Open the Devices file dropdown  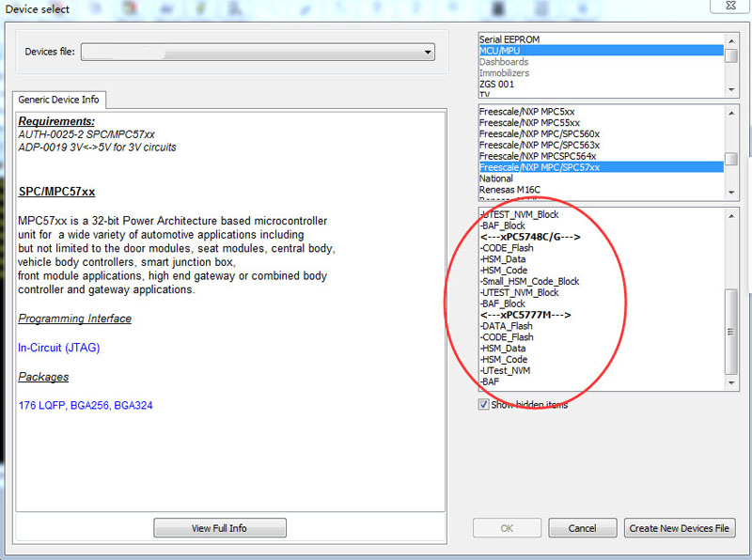pos(258,52)
